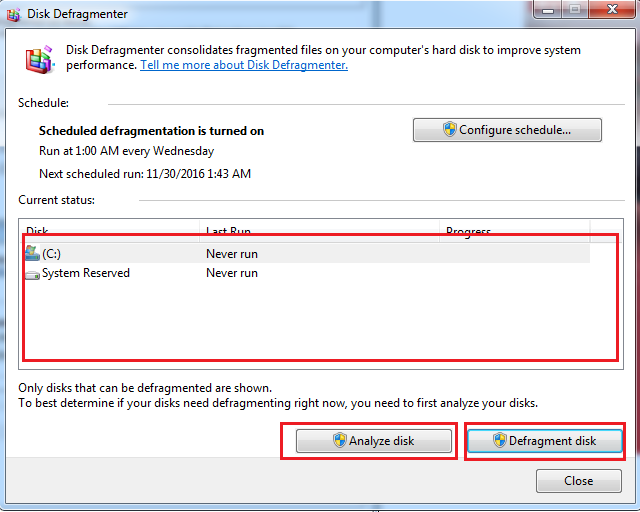Viewport: 640px width, 512px height.
Task: Click the shield icon on Configure schedule
Action: click(449, 130)
